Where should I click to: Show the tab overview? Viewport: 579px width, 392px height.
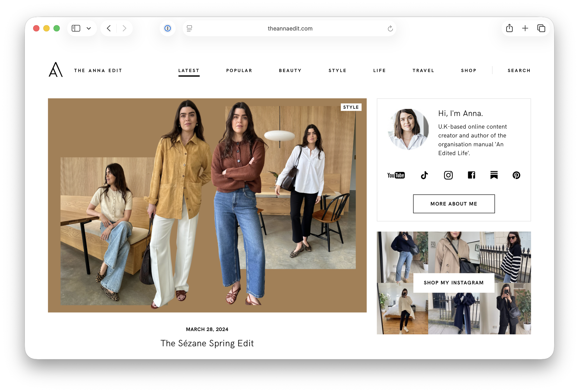(541, 28)
